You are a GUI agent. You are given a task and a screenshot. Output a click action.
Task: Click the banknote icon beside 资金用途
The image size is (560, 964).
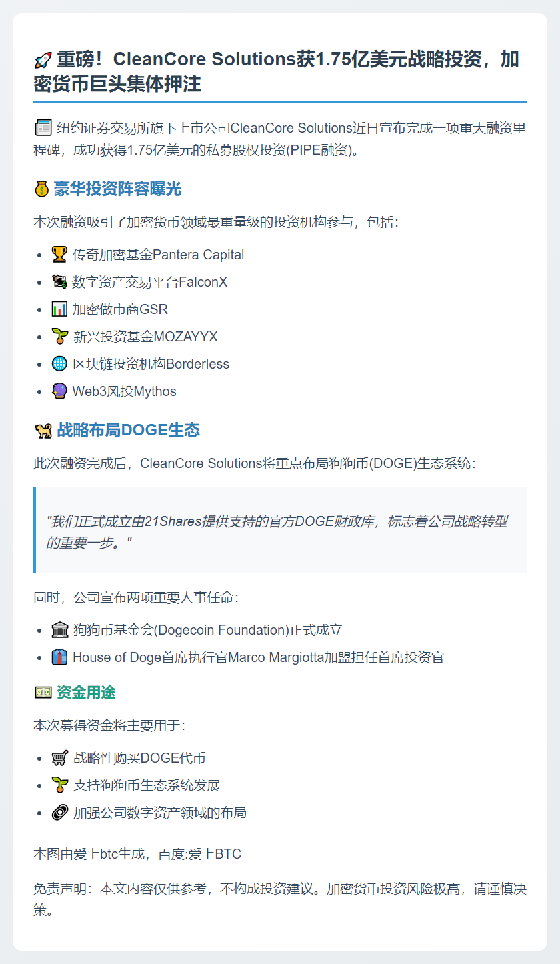[x=43, y=693]
